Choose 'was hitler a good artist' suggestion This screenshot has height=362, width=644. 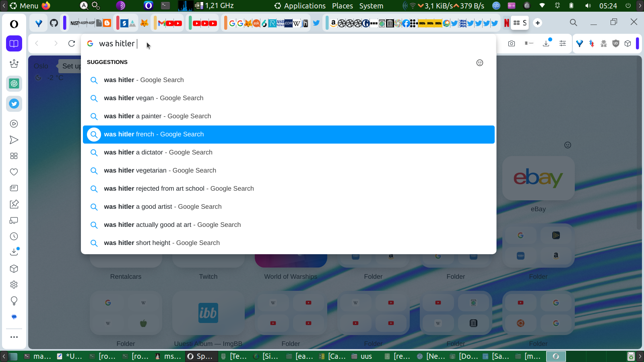tap(289, 207)
